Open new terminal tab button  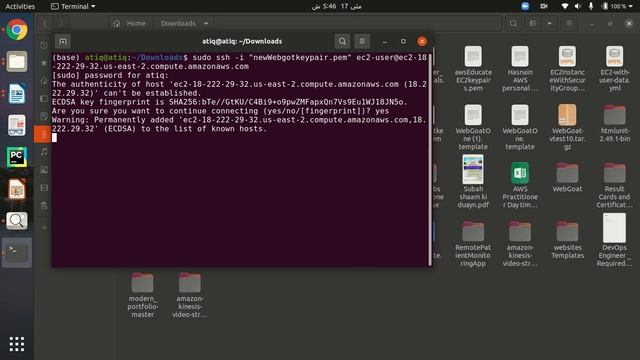coord(63,41)
